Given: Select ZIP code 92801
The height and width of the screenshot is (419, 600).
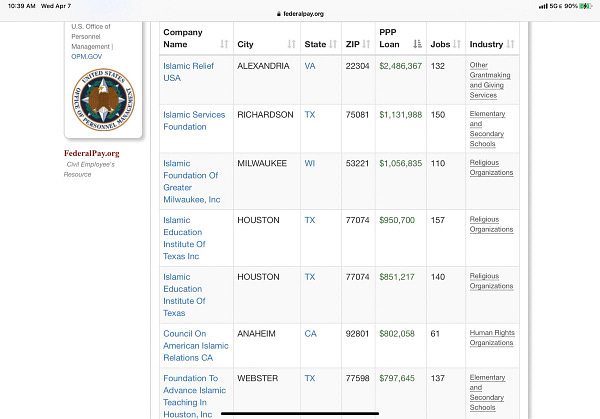Looking at the screenshot, I should click(x=357, y=333).
